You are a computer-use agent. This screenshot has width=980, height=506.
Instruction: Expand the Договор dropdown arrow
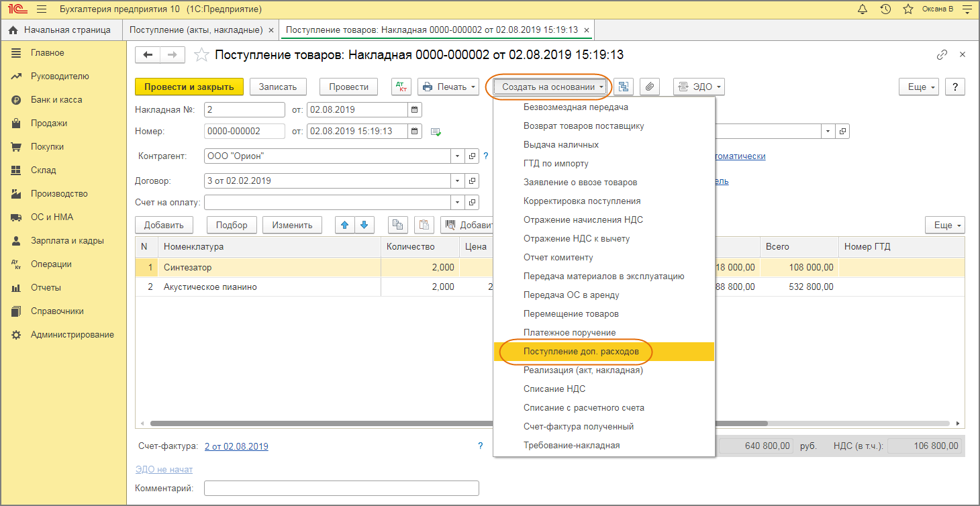pyautogui.click(x=458, y=181)
